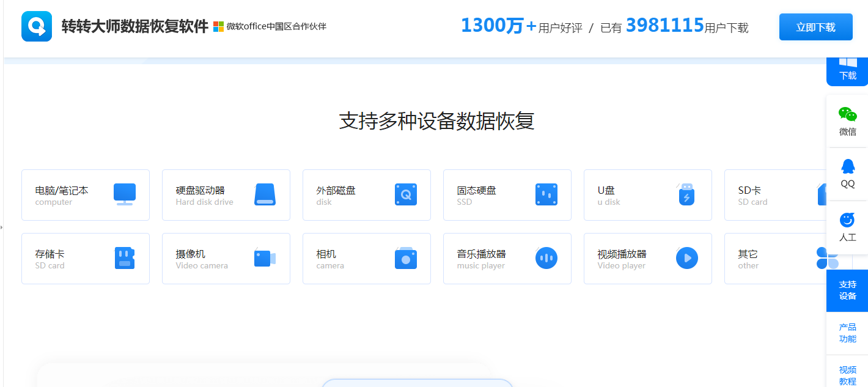Click the camera icon in 相机 card

(406, 258)
